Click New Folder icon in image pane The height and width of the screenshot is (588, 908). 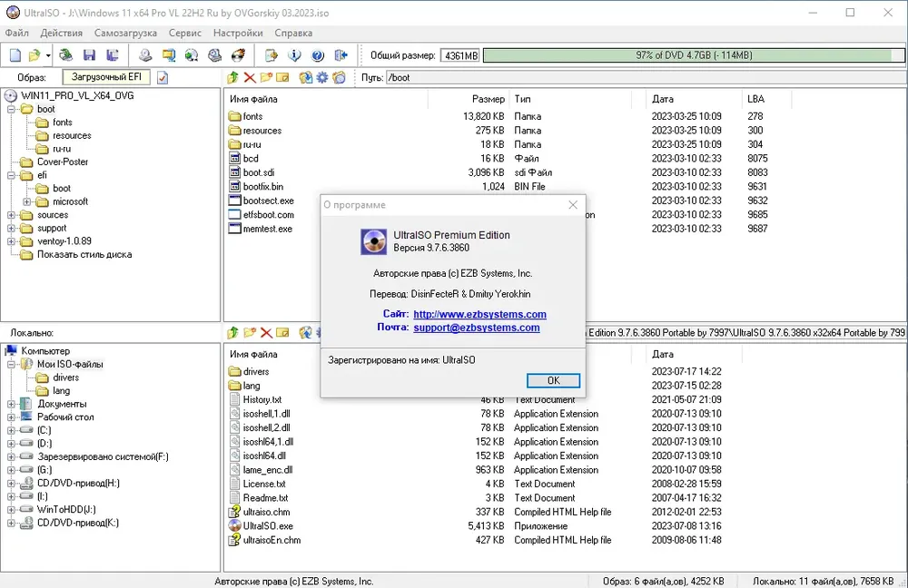(266, 77)
